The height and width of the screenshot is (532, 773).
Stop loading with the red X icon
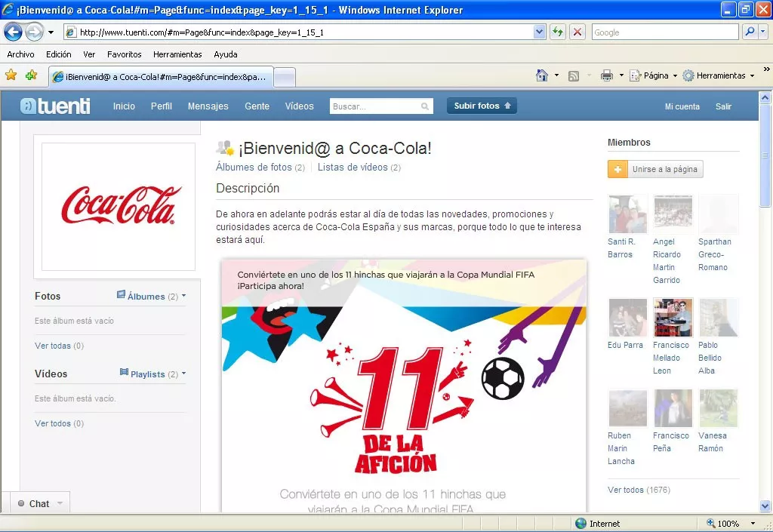[577, 32]
